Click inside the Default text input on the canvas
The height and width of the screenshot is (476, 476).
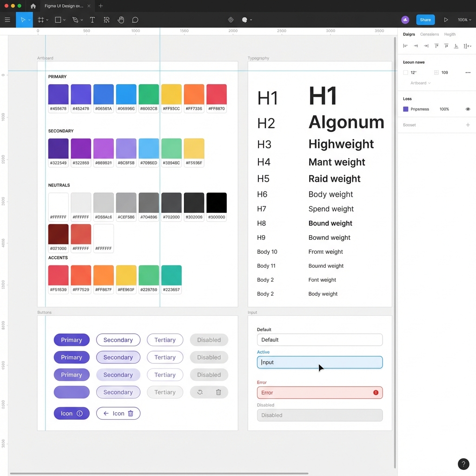pyautogui.click(x=319, y=340)
